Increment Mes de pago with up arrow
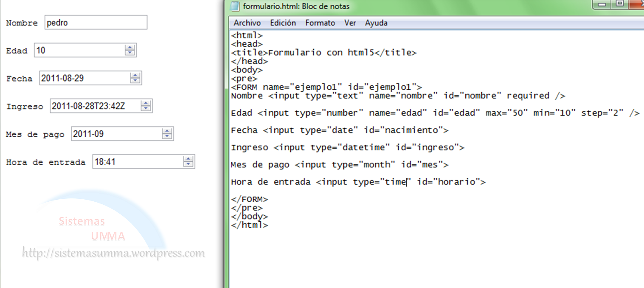The height and width of the screenshot is (288, 644). tap(167, 131)
